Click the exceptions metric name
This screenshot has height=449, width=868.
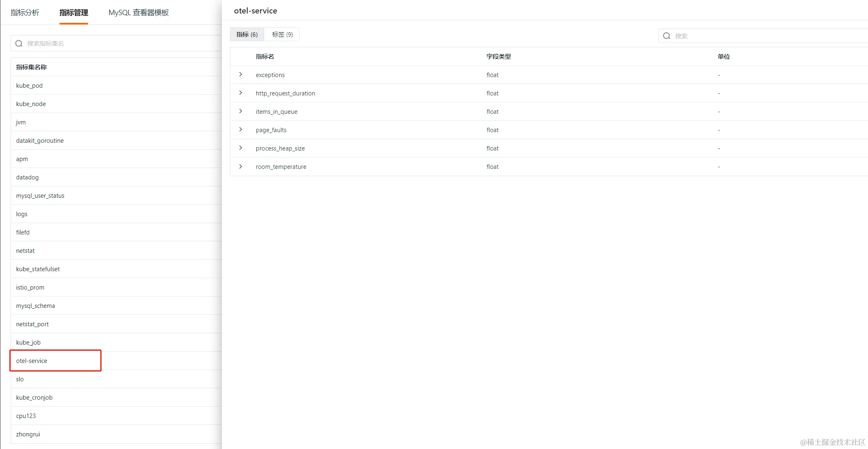[270, 75]
